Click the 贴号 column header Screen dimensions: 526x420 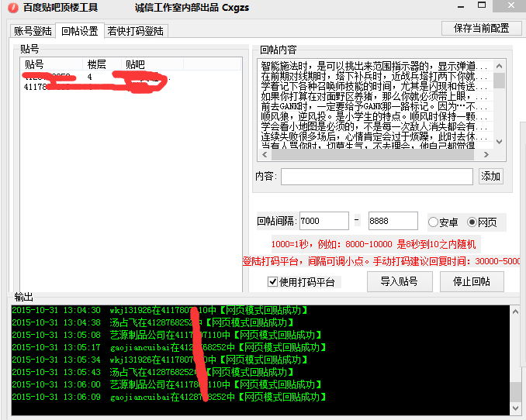click(51, 64)
